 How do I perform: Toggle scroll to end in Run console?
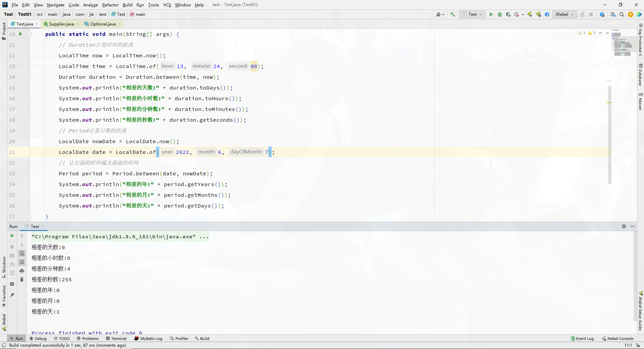(x=22, y=262)
